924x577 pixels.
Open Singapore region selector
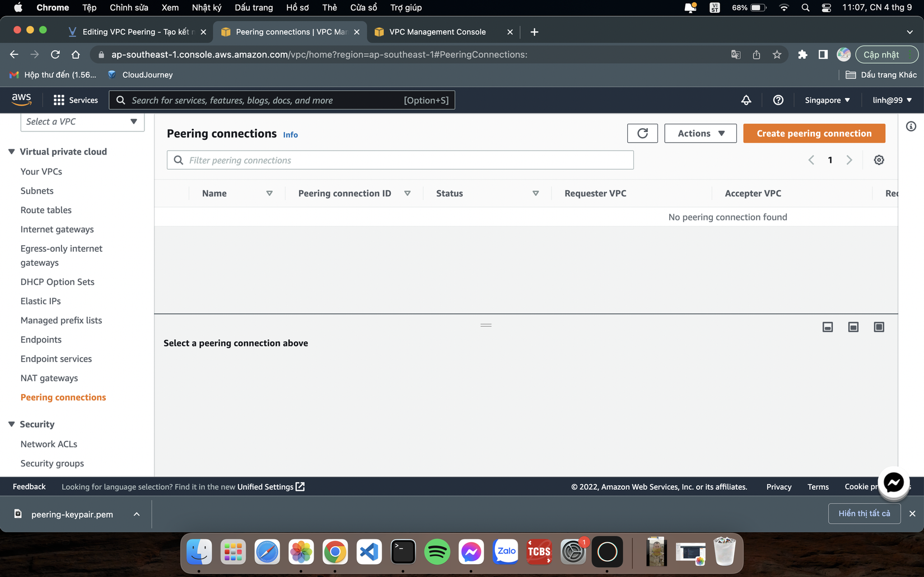[x=827, y=100]
